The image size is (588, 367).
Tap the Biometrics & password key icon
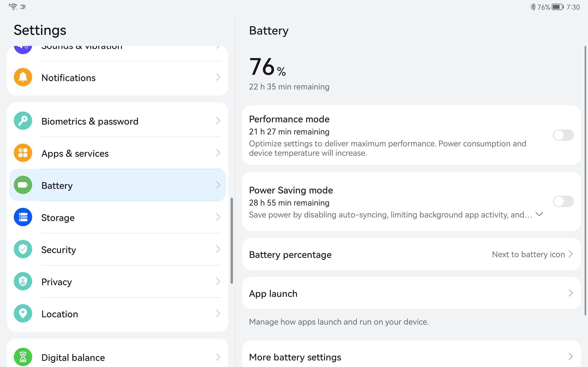(23, 121)
